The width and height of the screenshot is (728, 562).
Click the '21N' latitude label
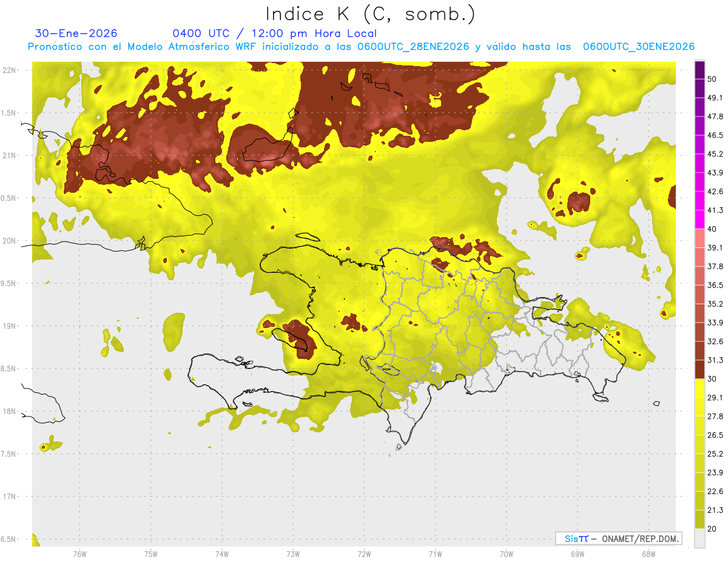[x=10, y=156]
